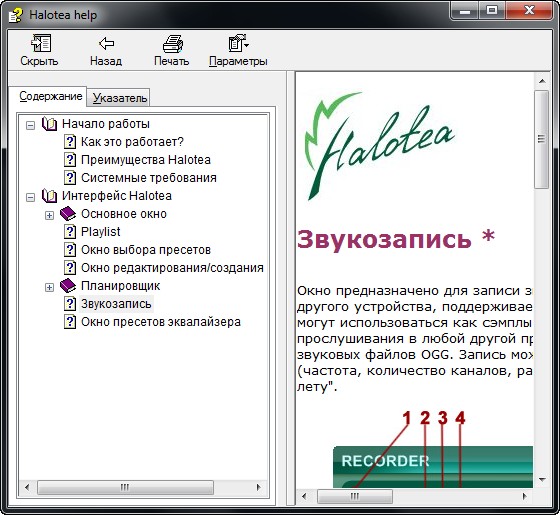Screen dimensions: 560x515
Task: Expand the Основное окно tree node
Action: pos(49,215)
